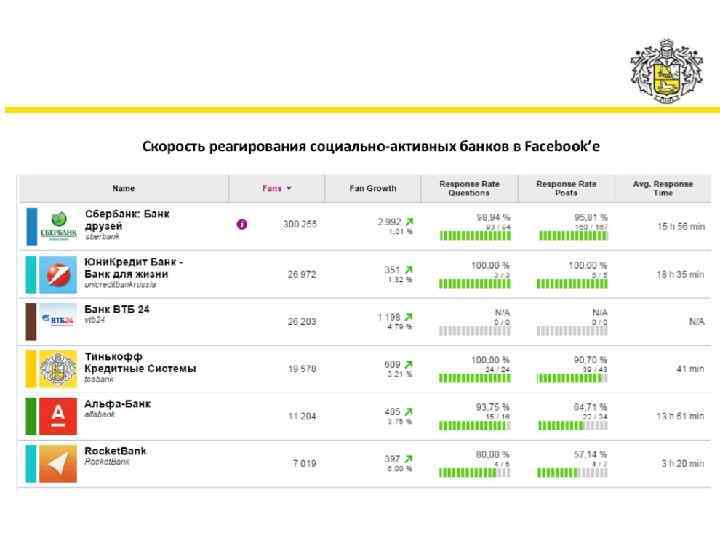Click the teal color swatch beside UniCredit
Image resolution: width=720 pixels, height=540 pixels.
[31, 275]
